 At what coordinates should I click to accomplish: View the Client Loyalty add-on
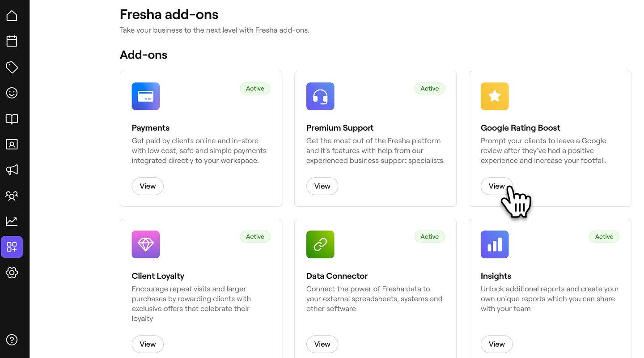(x=148, y=344)
